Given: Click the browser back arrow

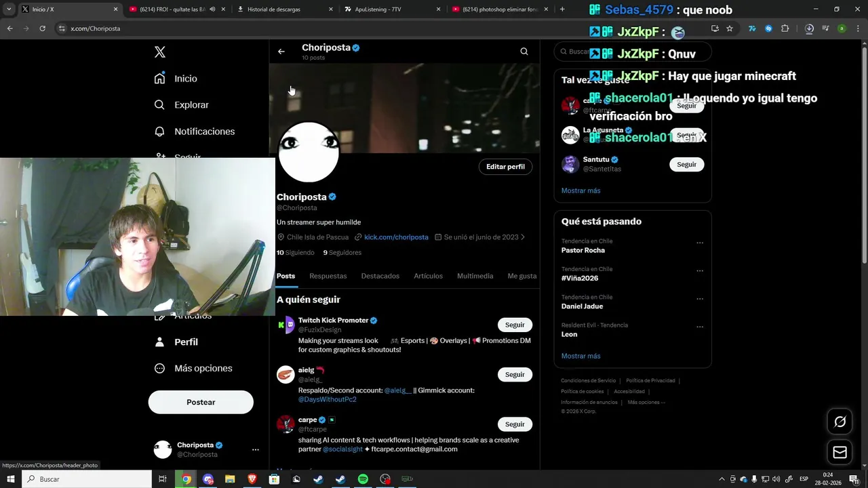Looking at the screenshot, I should [x=9, y=28].
